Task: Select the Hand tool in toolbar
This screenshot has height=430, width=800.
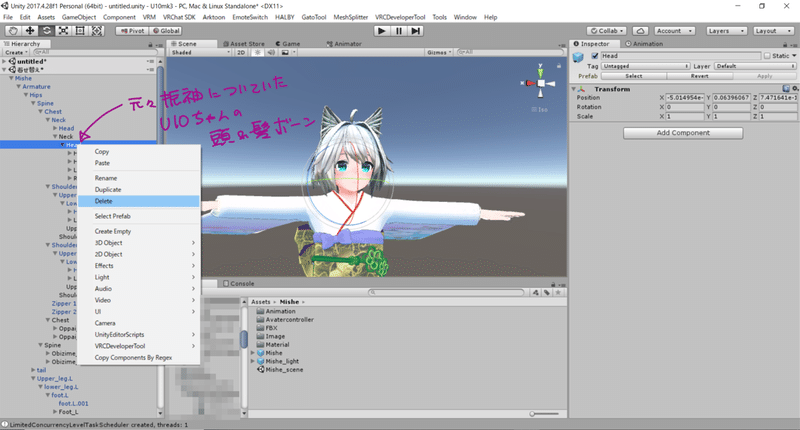Action: point(13,31)
